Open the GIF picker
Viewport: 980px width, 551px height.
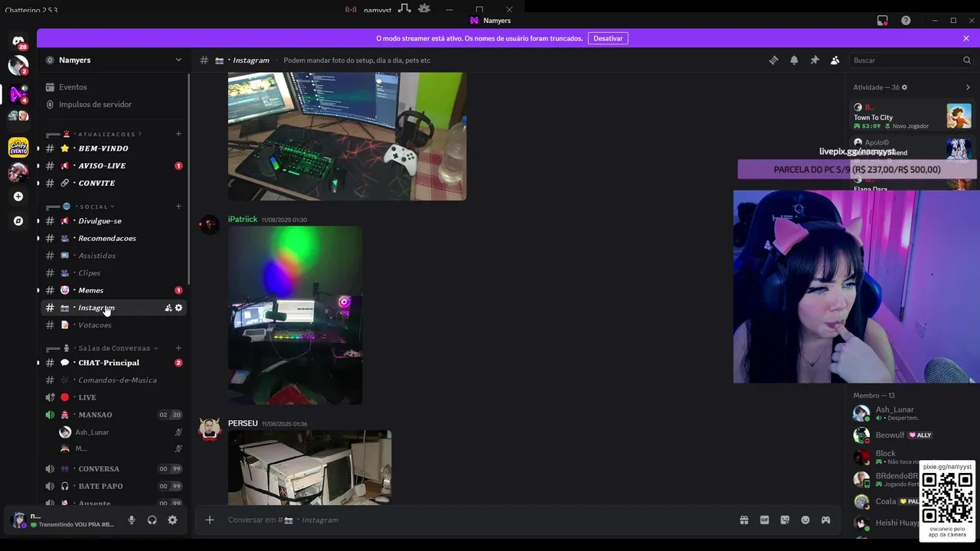pyautogui.click(x=764, y=520)
